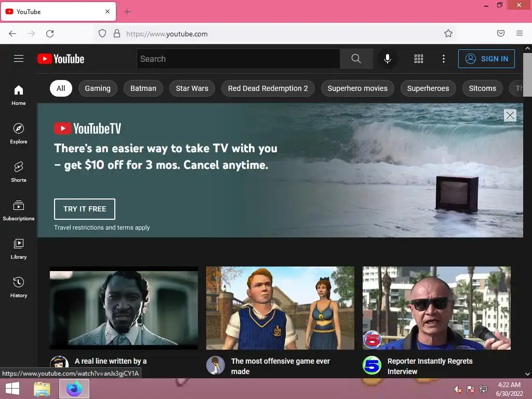Open Windows Start menu
This screenshot has height=399, width=532.
[x=12, y=389]
